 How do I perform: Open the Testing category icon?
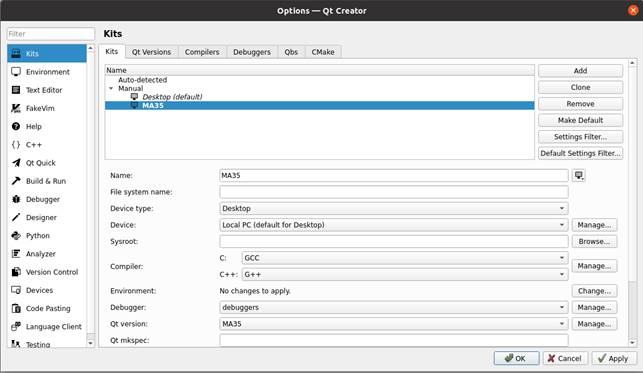(16, 344)
